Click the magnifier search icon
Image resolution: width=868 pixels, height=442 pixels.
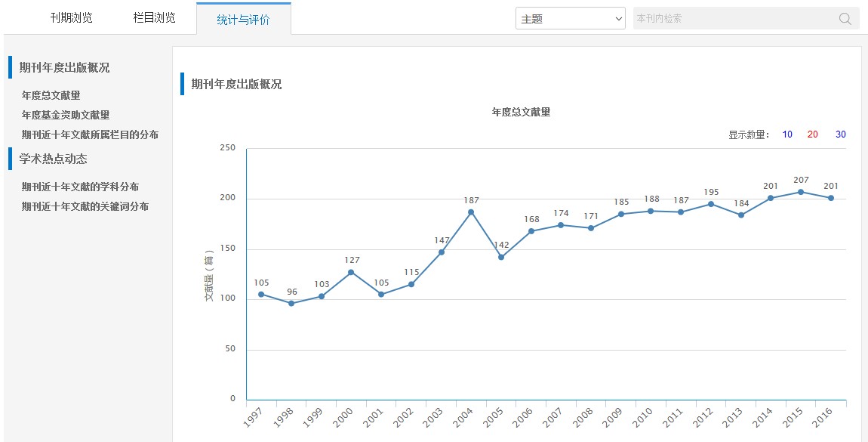[x=845, y=19]
